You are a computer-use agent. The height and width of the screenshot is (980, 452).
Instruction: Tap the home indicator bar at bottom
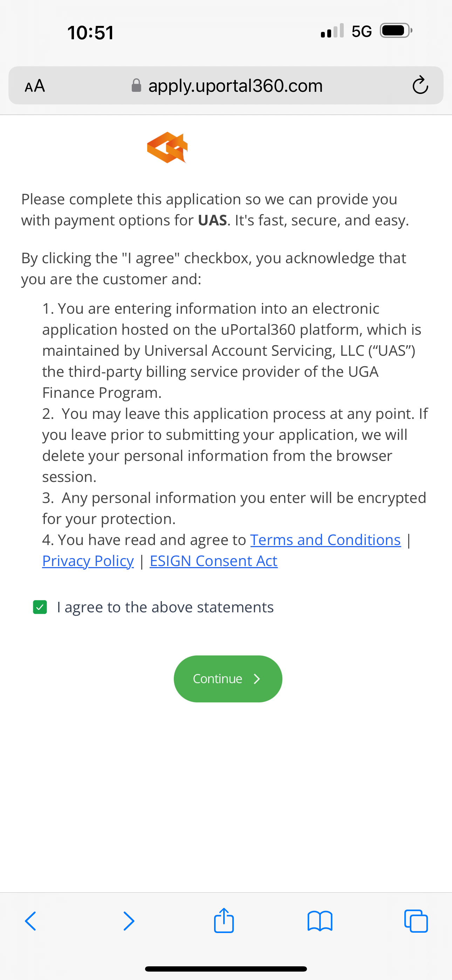[x=226, y=968]
